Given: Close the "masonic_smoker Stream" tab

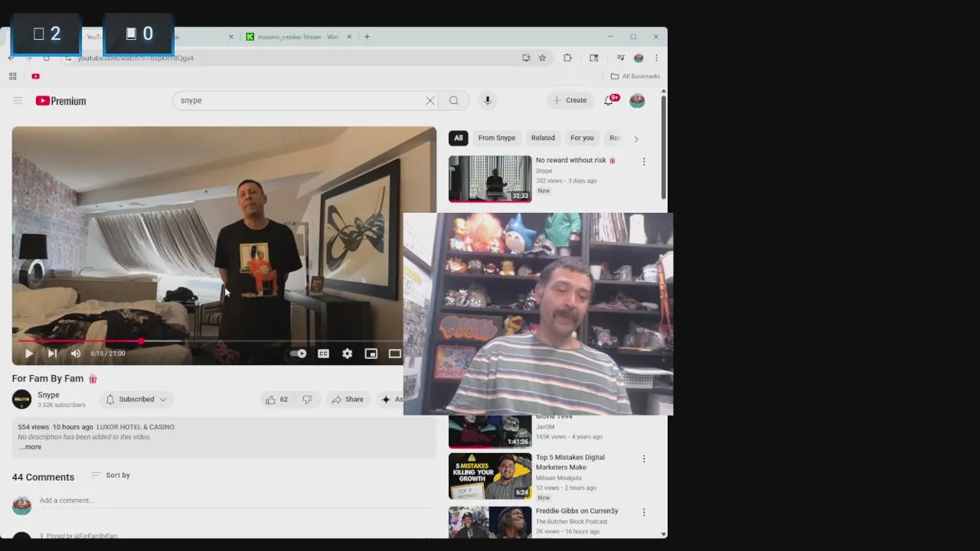Looking at the screenshot, I should coord(349,37).
